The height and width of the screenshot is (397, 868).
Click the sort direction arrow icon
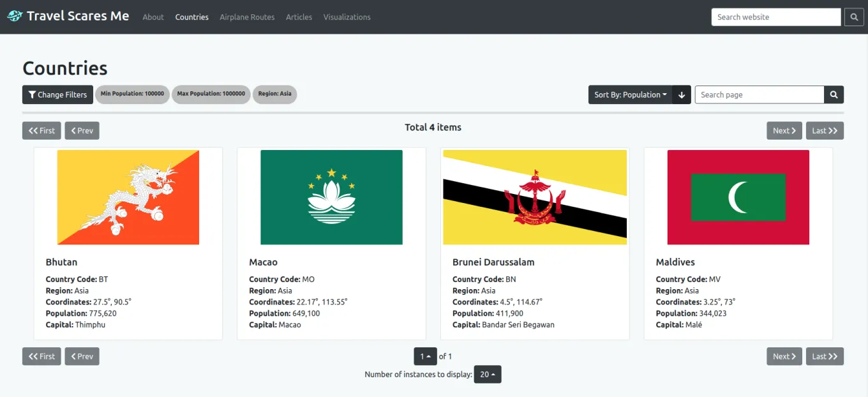[682, 94]
